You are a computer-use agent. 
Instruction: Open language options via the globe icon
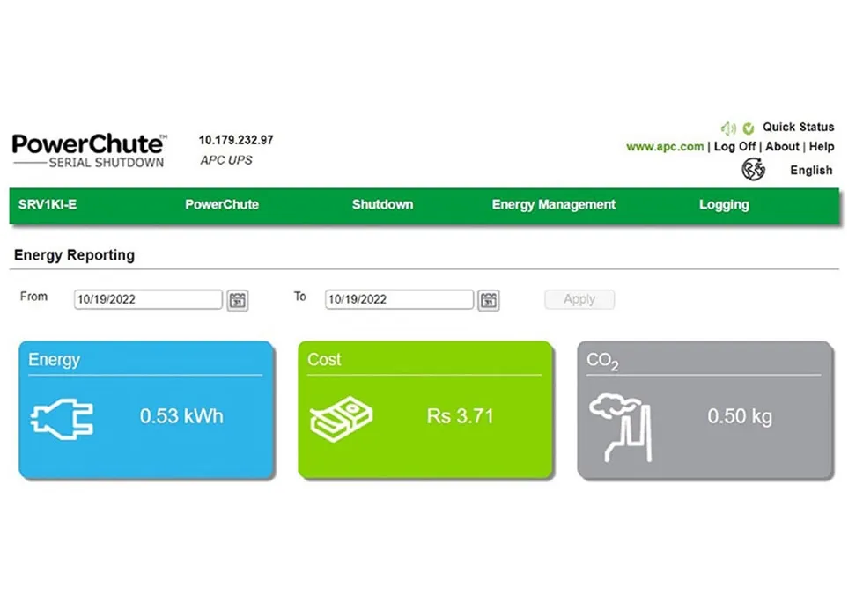click(x=754, y=169)
